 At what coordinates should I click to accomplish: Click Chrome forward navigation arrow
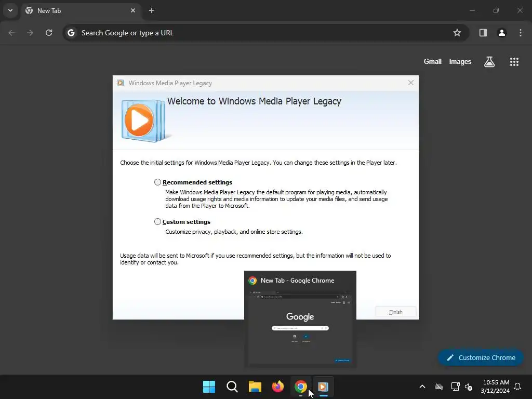30,33
